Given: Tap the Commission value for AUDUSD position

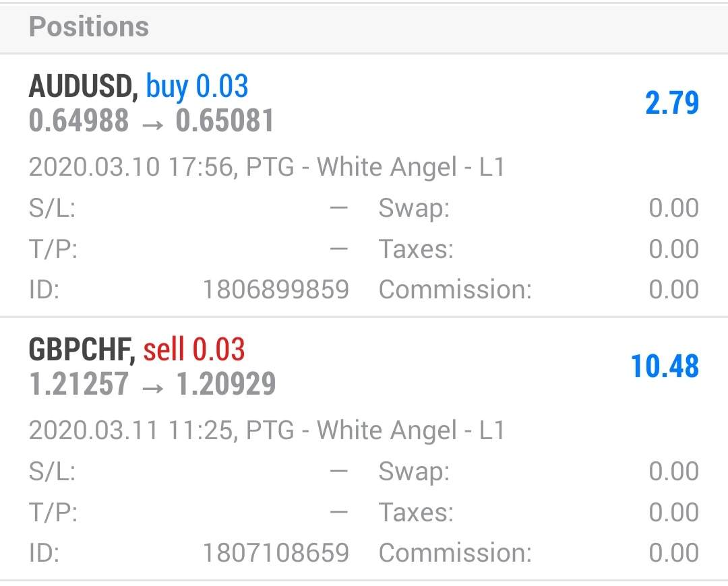Looking at the screenshot, I should pyautogui.click(x=673, y=290).
